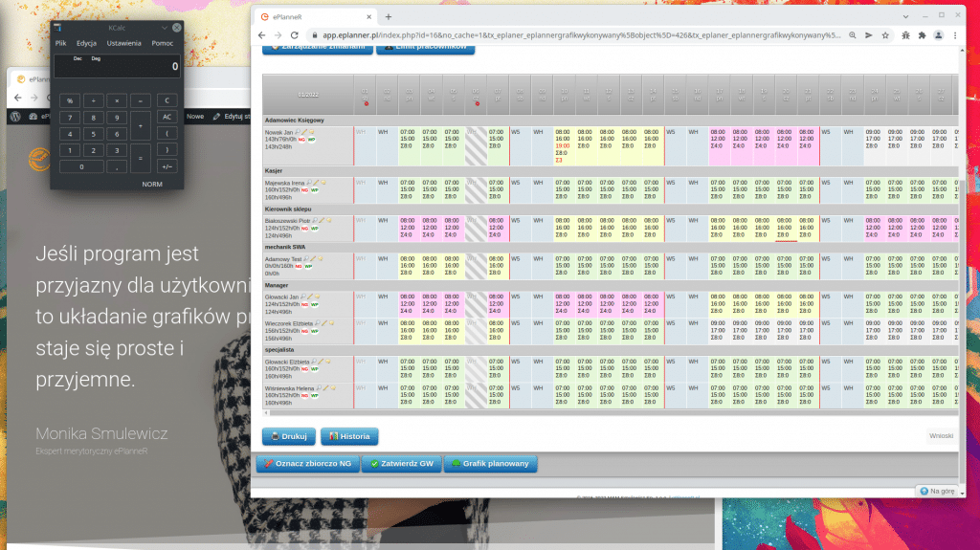980x550 pixels.
Task: Open KCalc window dropdown chevron in title bar
Action: point(165,28)
